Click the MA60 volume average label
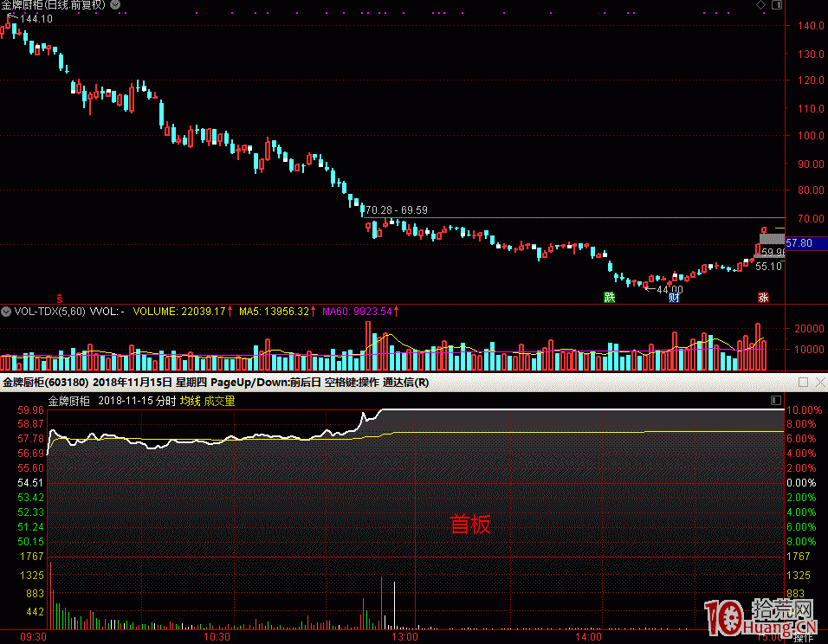 357,311
